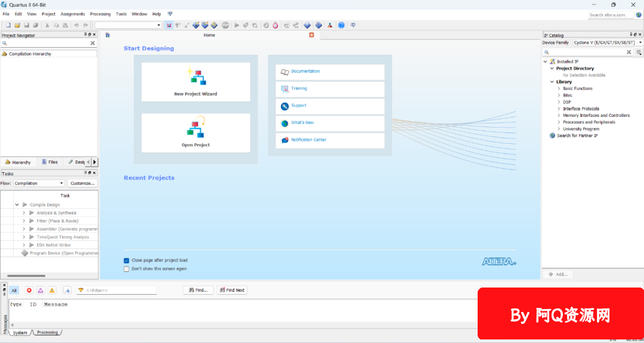Open the Training link

[299, 88]
